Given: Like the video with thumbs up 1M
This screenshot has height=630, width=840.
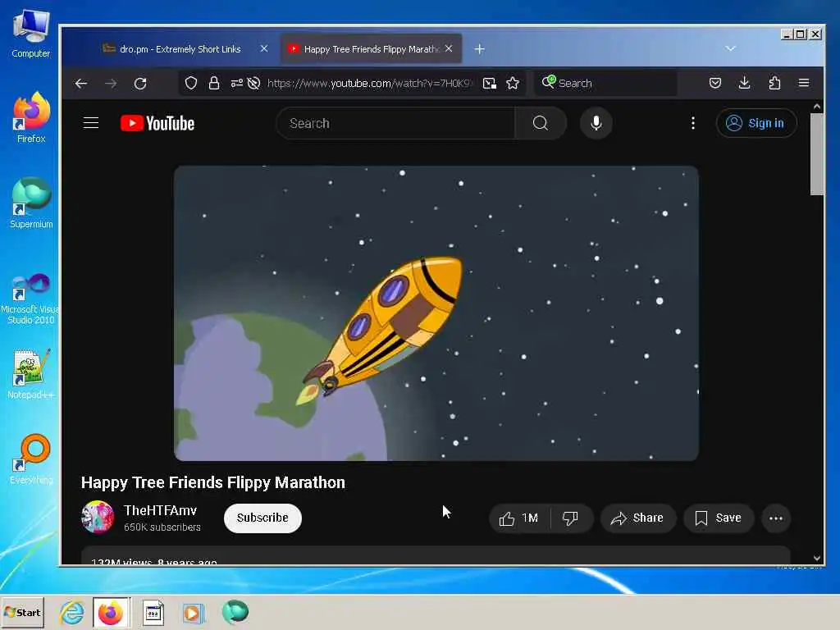Looking at the screenshot, I should [x=519, y=518].
